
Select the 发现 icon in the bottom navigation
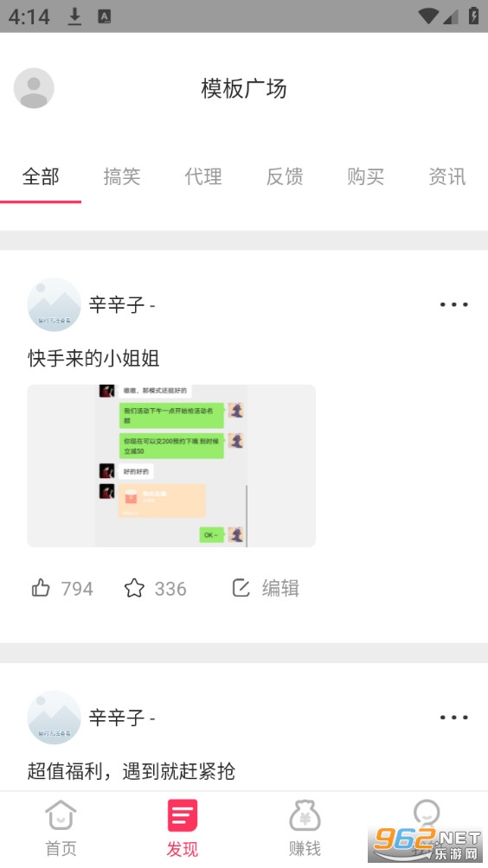point(183,815)
